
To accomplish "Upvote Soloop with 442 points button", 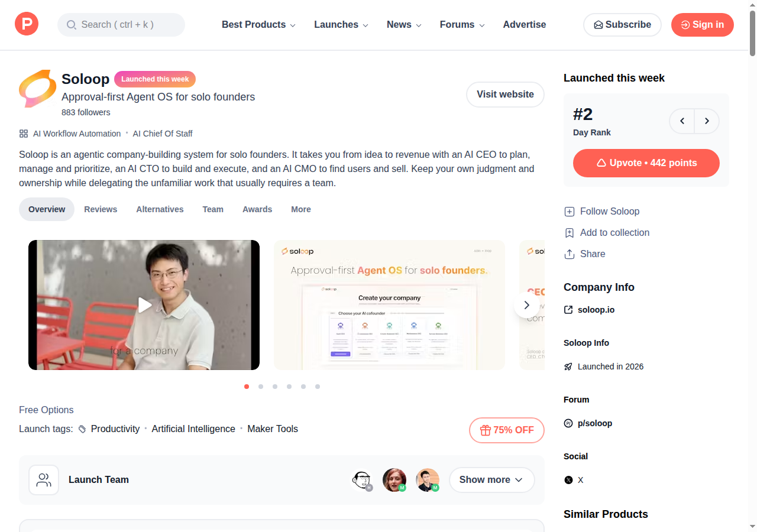I will 646,163.
